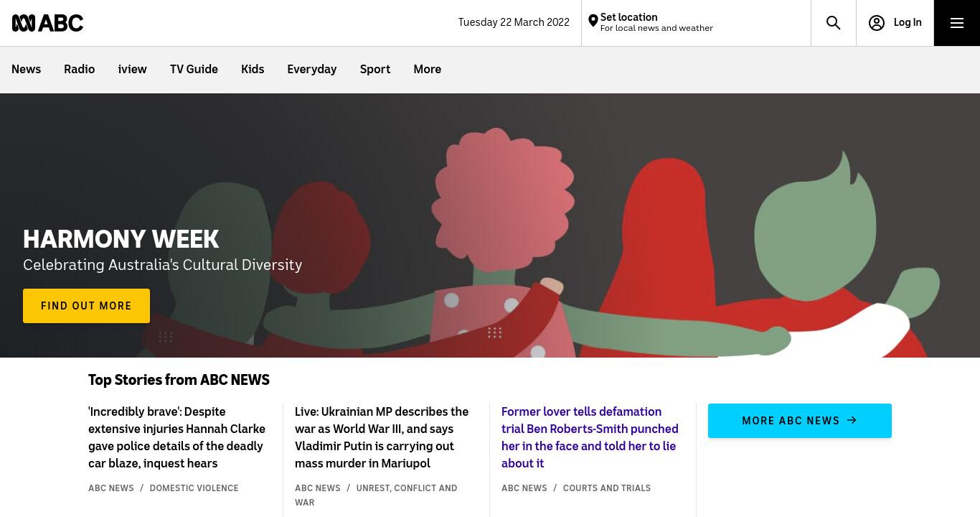
Task: Click the location pin icon
Action: pos(593,22)
